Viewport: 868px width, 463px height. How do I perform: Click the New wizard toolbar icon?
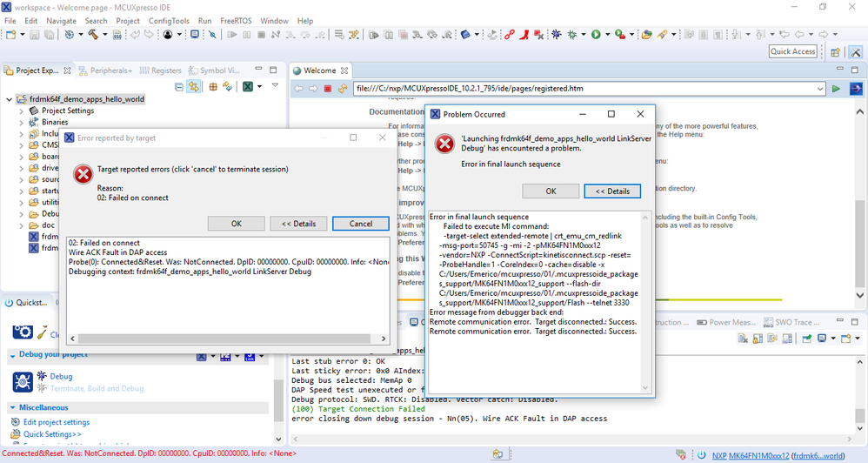tap(11, 34)
